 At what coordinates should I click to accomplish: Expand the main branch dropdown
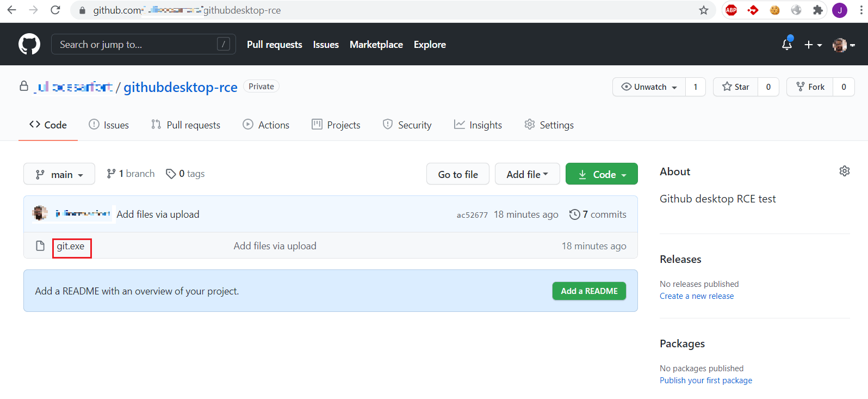pos(59,174)
